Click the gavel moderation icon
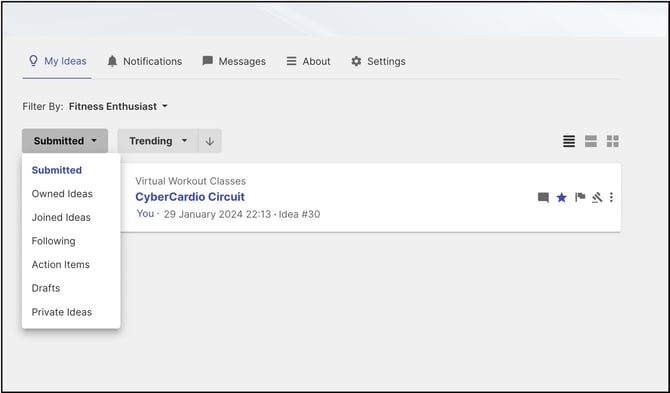670x393 pixels. point(597,197)
